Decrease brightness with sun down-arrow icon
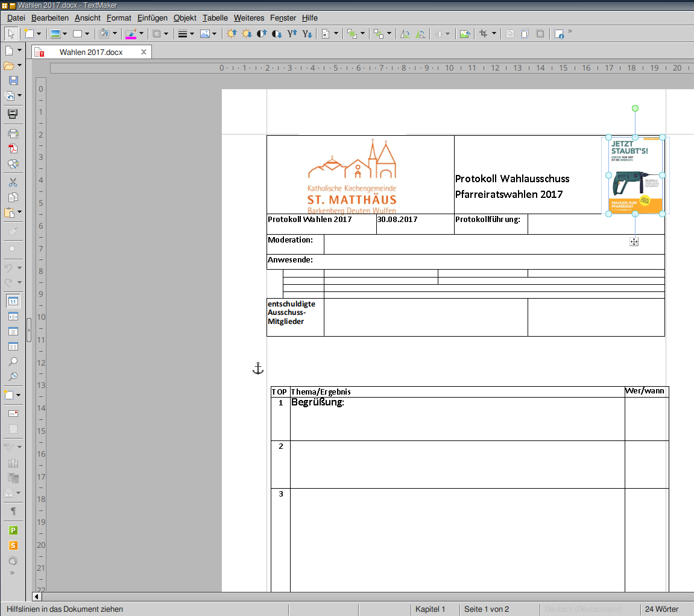 point(247,34)
